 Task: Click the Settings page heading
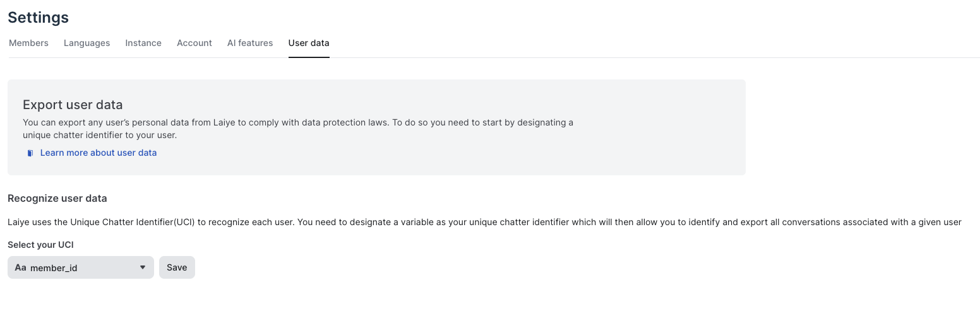(39, 17)
